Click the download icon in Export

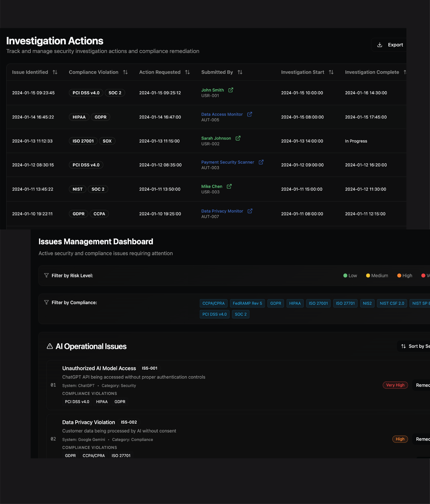[380, 45]
